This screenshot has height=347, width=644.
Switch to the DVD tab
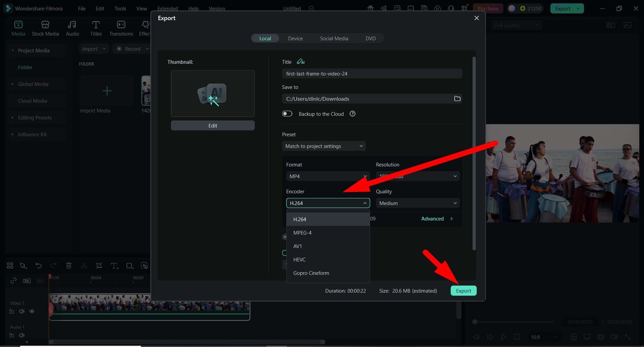click(370, 38)
